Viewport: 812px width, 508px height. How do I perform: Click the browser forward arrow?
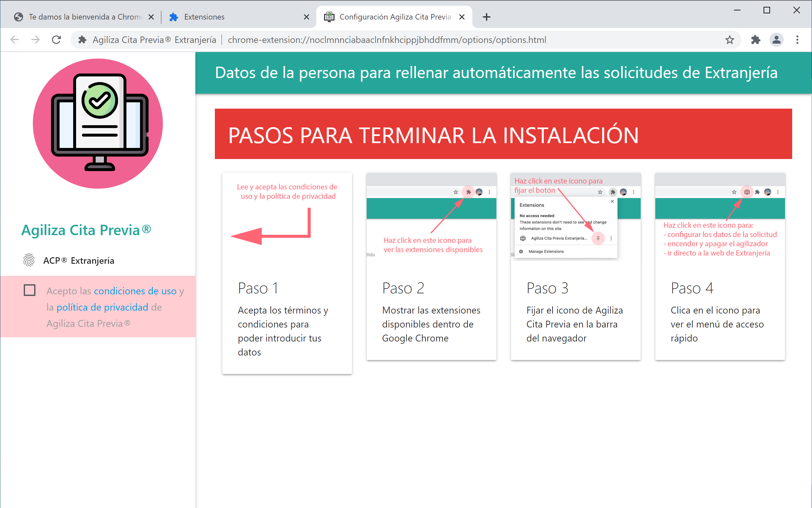pos(35,40)
